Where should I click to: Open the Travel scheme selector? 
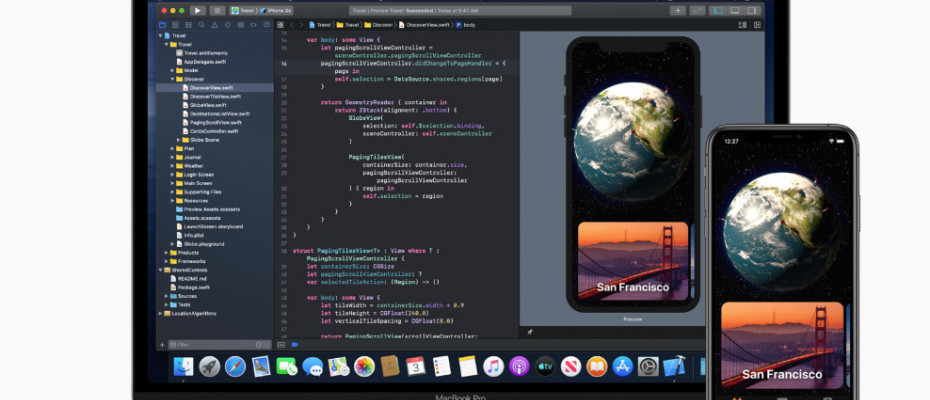(243, 11)
